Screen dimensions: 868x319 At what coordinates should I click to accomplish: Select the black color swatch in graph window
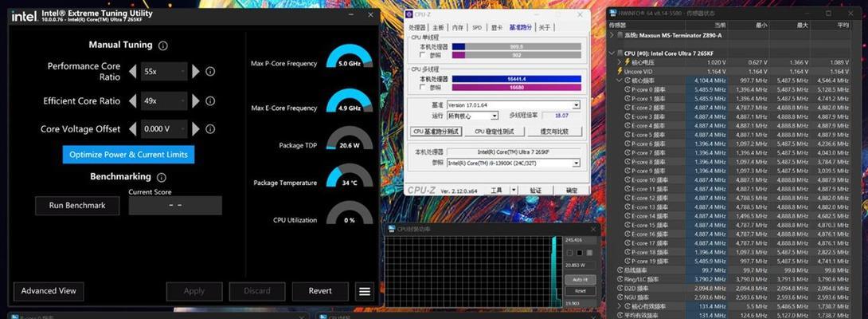pos(579,253)
